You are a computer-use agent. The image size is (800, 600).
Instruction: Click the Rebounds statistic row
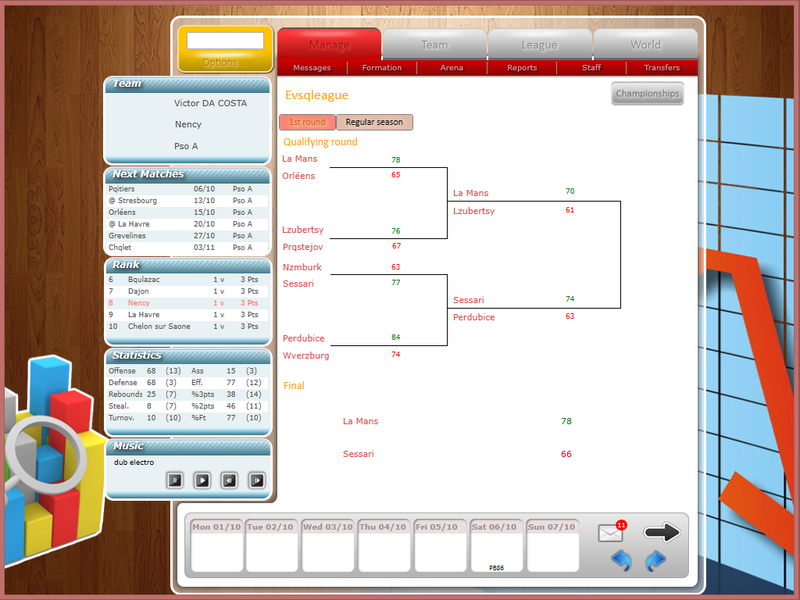tap(187, 394)
